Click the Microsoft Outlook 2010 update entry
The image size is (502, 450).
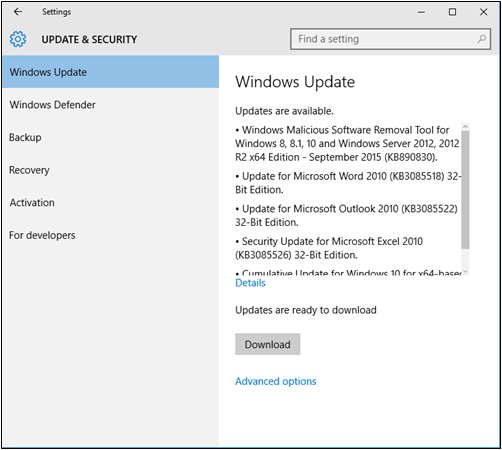point(346,215)
